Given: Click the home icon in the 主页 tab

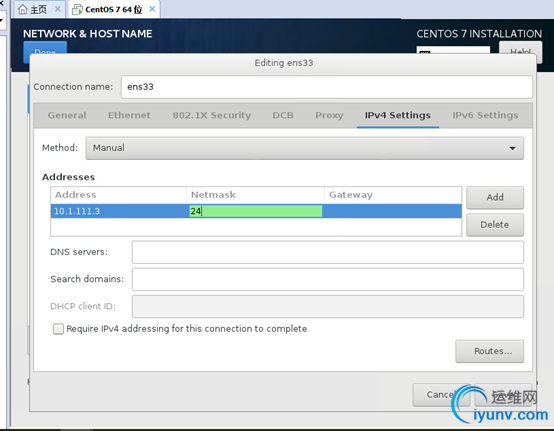Looking at the screenshot, I should pos(22,9).
